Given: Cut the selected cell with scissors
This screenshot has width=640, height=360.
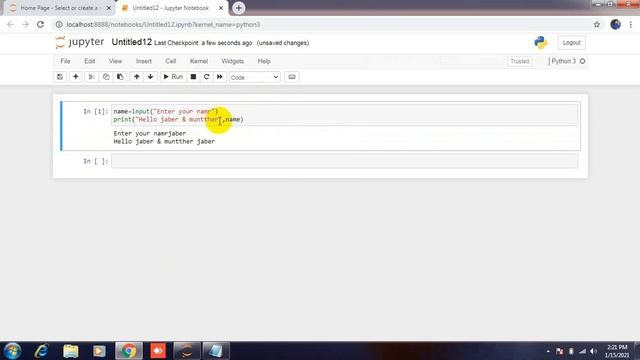Looking at the screenshot, I should (x=91, y=77).
